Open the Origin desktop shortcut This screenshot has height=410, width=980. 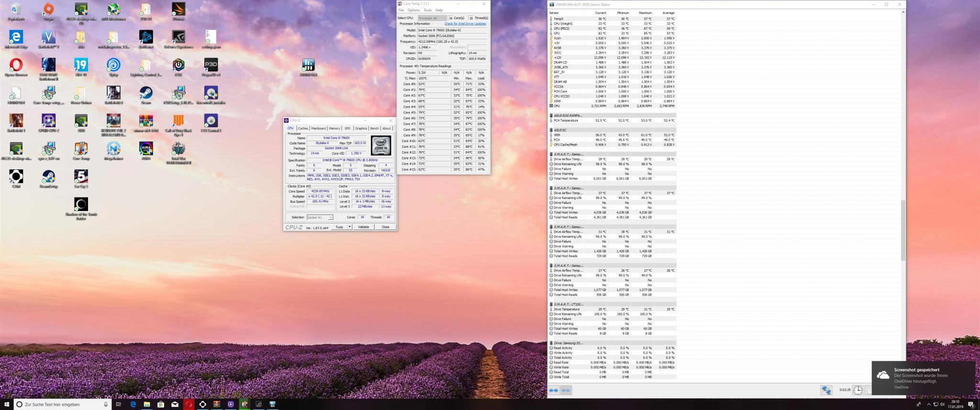[x=48, y=11]
